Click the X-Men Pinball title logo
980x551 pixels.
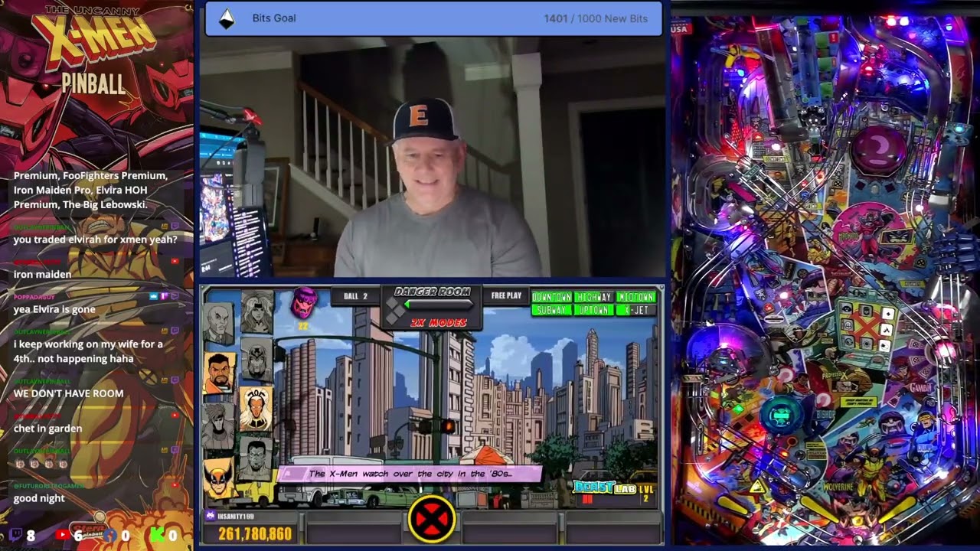pyautogui.click(x=94, y=51)
